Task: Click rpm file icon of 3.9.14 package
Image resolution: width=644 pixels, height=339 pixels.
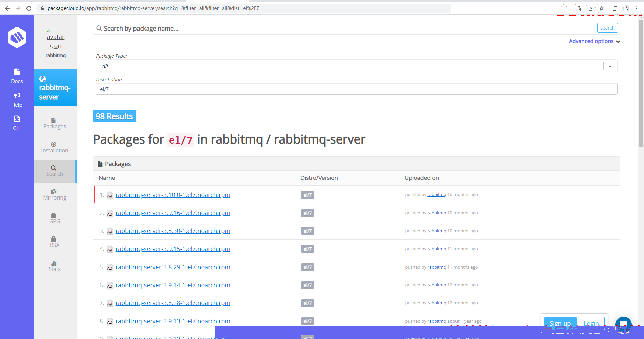Action: [x=110, y=286]
